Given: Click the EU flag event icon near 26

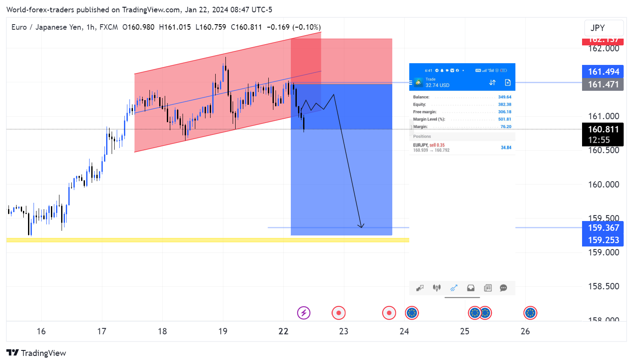Looking at the screenshot, I should (x=530, y=313).
